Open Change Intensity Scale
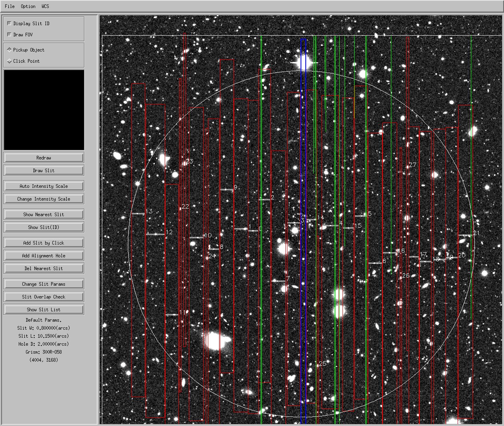The image size is (504, 426). (44, 199)
